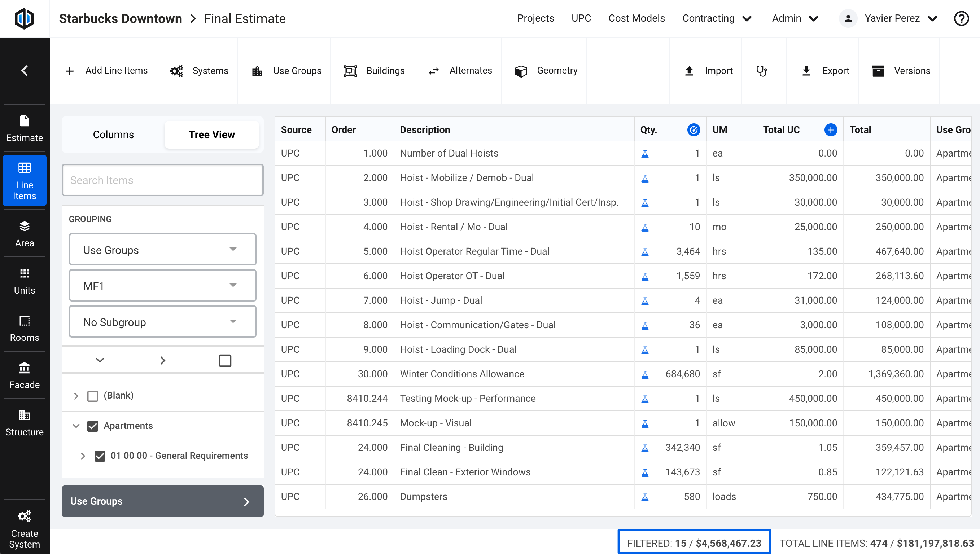Viewport: 980px width, 554px height.
Task: Check the (Blank) group checkbox
Action: 92,396
